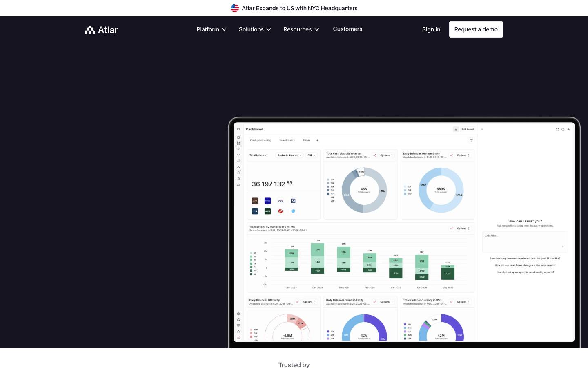
Task: Open Options for Daily Balances UK Entity
Action: (309, 302)
